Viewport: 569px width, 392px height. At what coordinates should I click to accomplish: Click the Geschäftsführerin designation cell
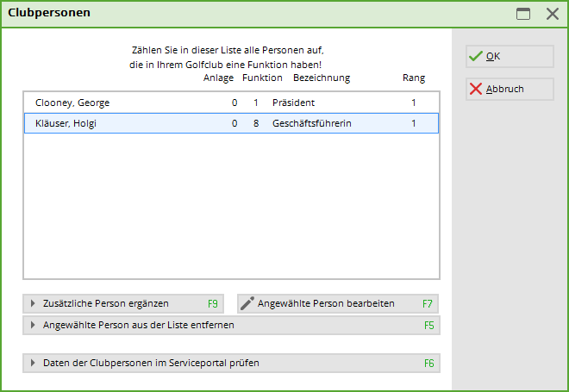click(x=312, y=123)
